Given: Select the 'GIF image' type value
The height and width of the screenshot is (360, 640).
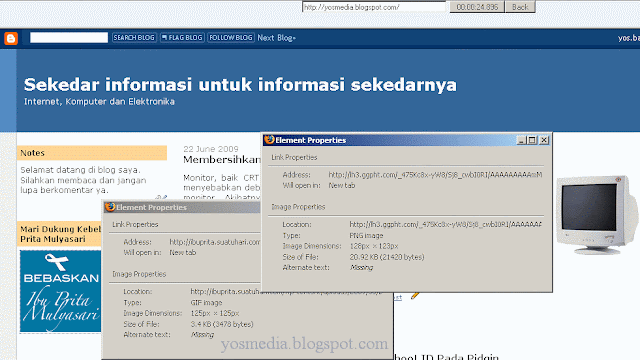Looking at the screenshot, I should pyautogui.click(x=206, y=303).
